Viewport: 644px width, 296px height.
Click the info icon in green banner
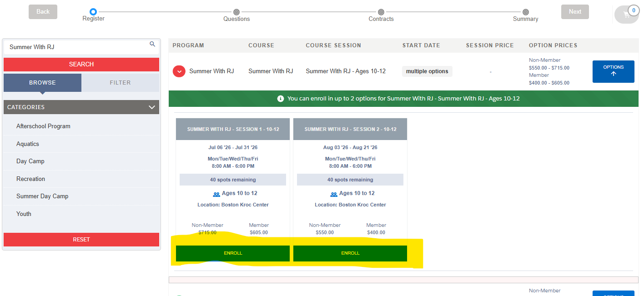pyautogui.click(x=281, y=99)
